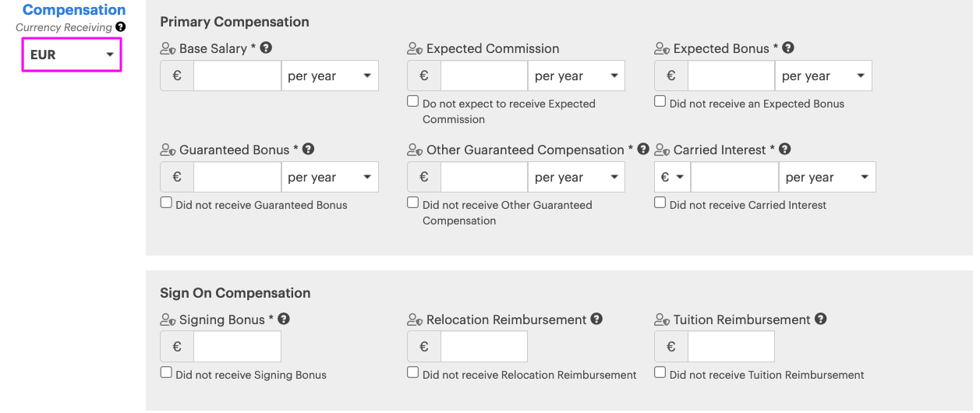This screenshot has width=980, height=413.
Task: Click the help icon for Relocation Reimbursement
Action: pos(596,319)
